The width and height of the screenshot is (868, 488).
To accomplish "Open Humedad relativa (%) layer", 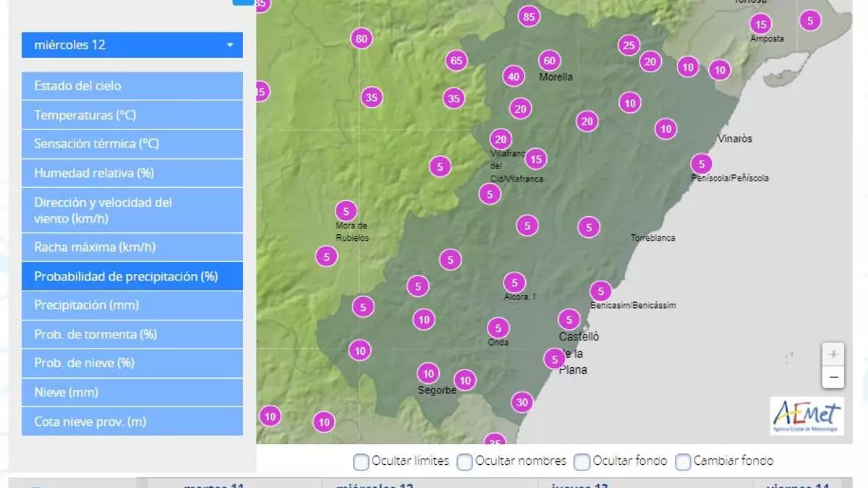I will click(x=132, y=173).
